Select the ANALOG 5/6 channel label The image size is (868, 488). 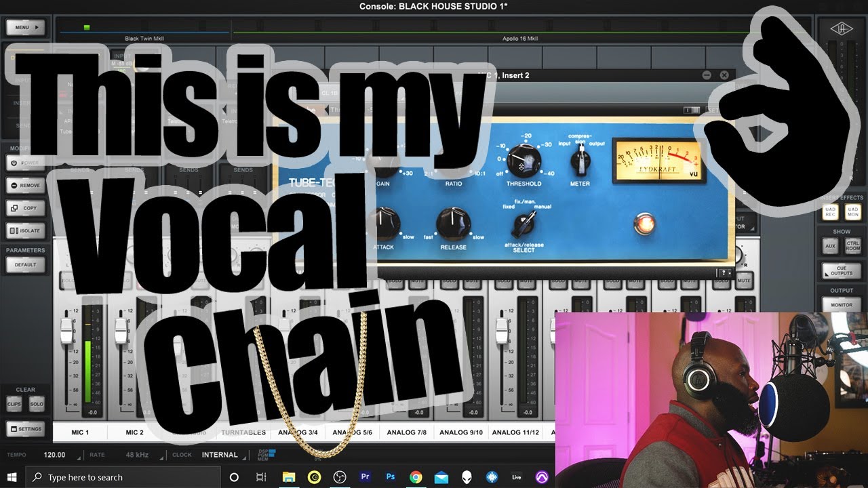click(351, 432)
